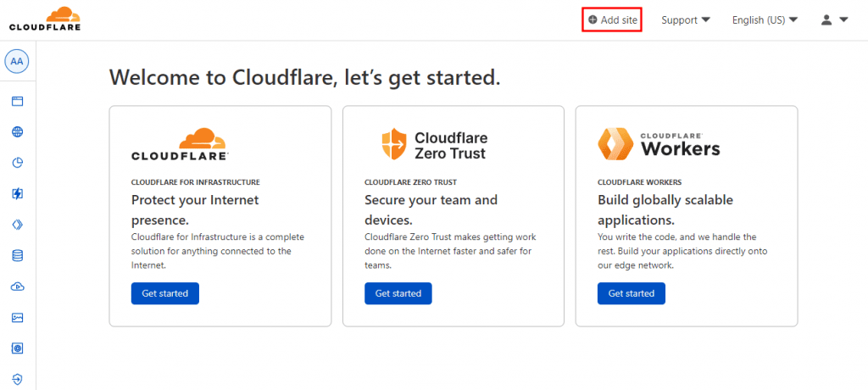The image size is (868, 390).
Task: Open the AA account avatar in sidebar
Action: [17, 61]
